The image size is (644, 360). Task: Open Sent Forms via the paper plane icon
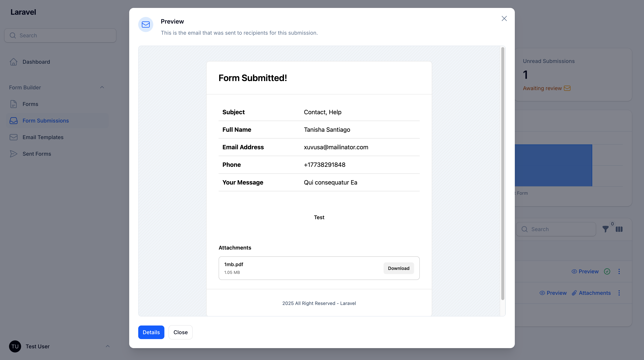click(x=13, y=154)
